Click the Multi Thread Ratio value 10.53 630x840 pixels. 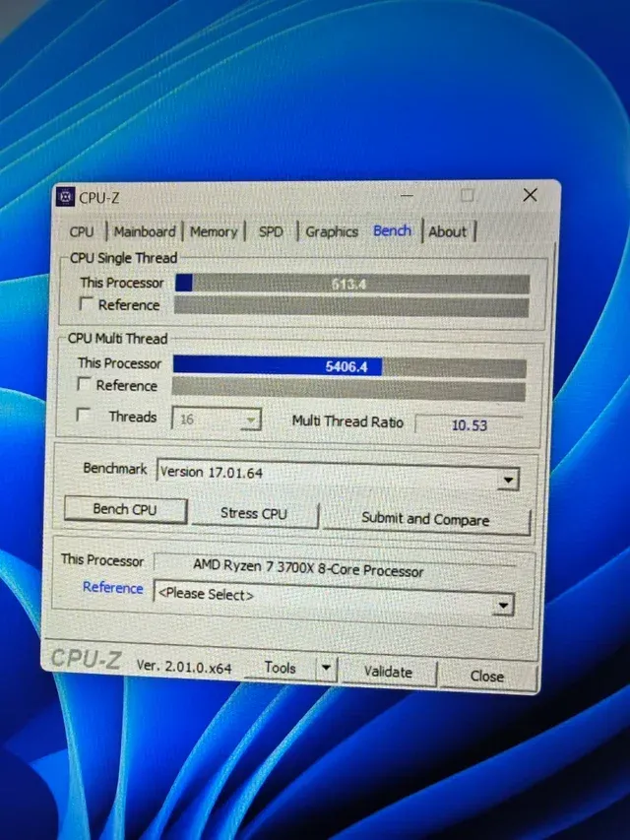(470, 425)
